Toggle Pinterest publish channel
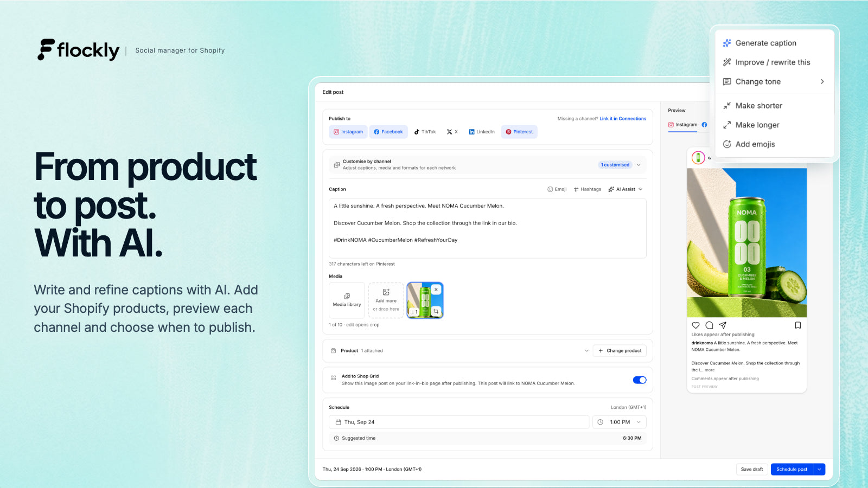868x488 pixels. (x=519, y=132)
